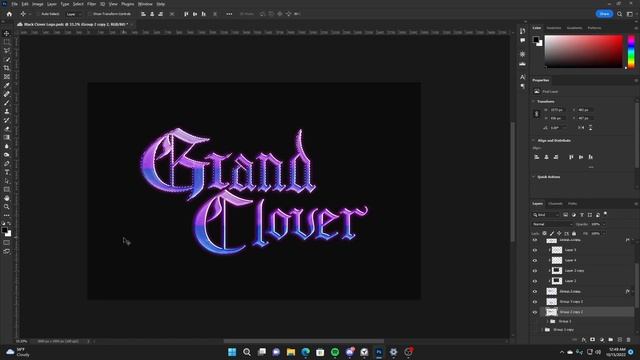Add a layer mask from Layers footer
The width and height of the screenshot is (640, 360).
593,340
